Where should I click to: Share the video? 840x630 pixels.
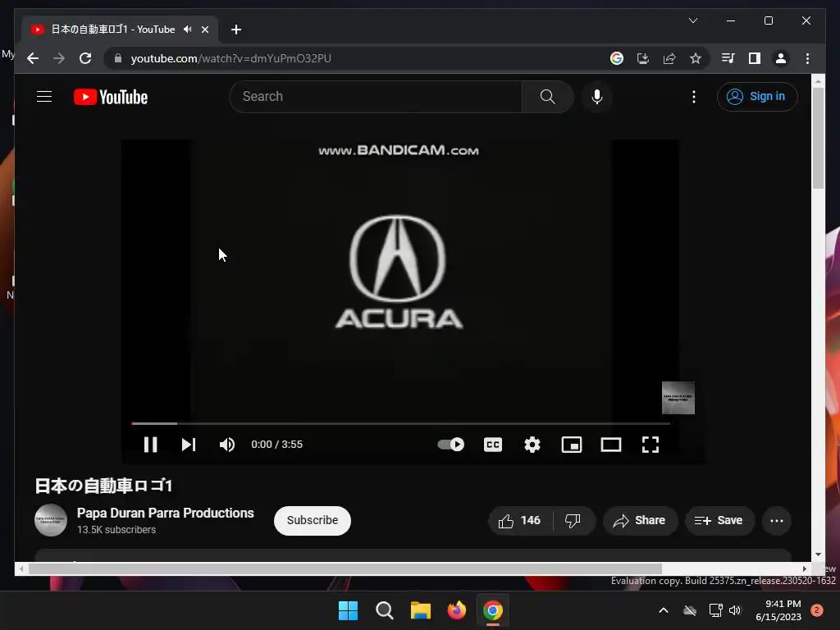640,520
